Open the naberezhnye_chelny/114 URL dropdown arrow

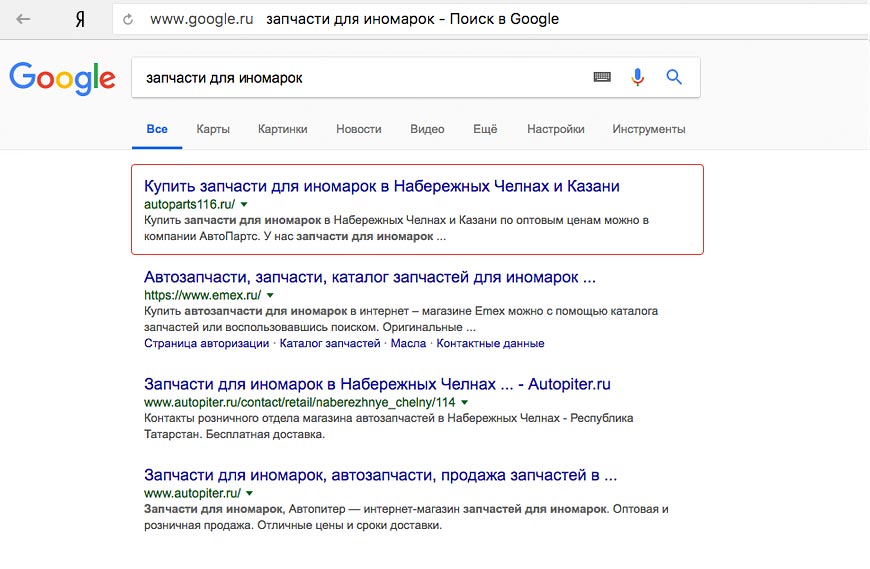point(467,402)
